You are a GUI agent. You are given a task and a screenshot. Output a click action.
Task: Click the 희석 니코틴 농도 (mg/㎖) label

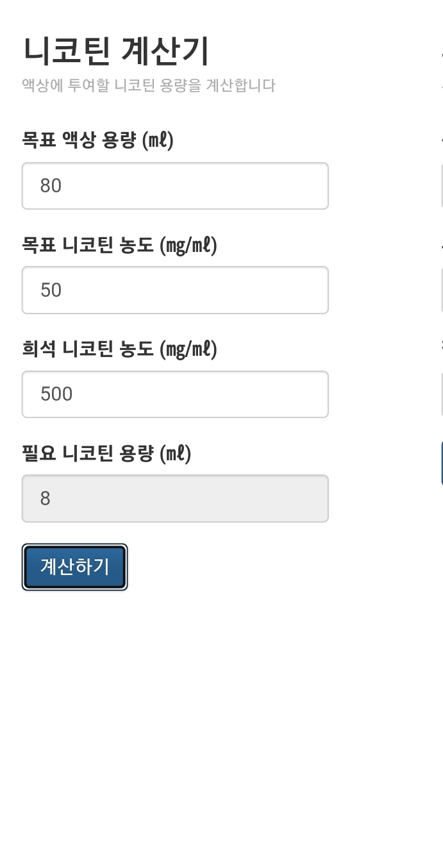[x=120, y=349]
